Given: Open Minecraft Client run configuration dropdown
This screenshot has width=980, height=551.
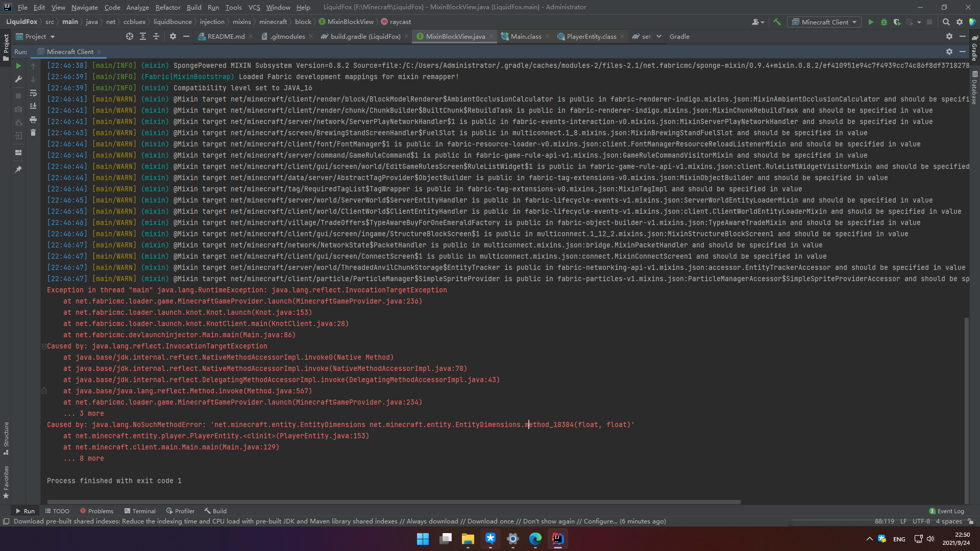Looking at the screenshot, I should 824,22.
